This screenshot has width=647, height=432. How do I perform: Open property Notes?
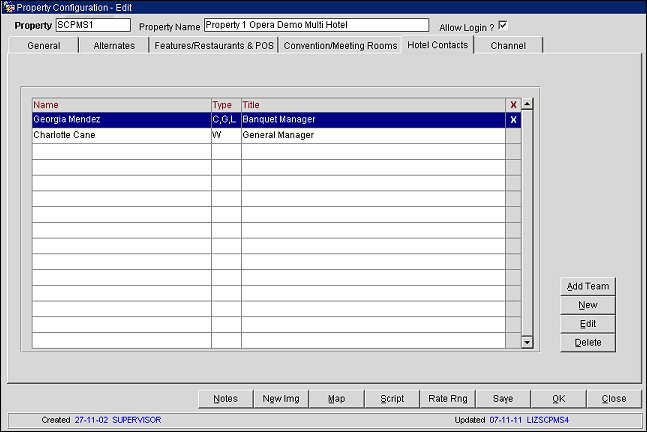coord(225,398)
